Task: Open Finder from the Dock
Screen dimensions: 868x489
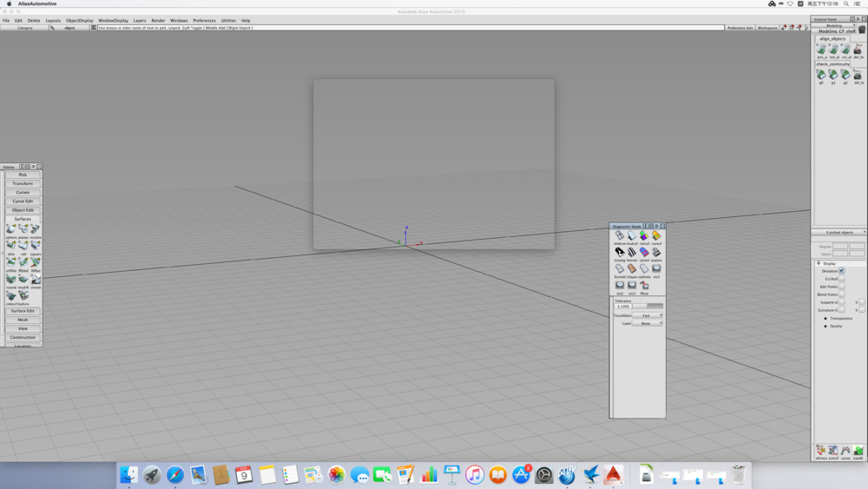Action: (129, 474)
